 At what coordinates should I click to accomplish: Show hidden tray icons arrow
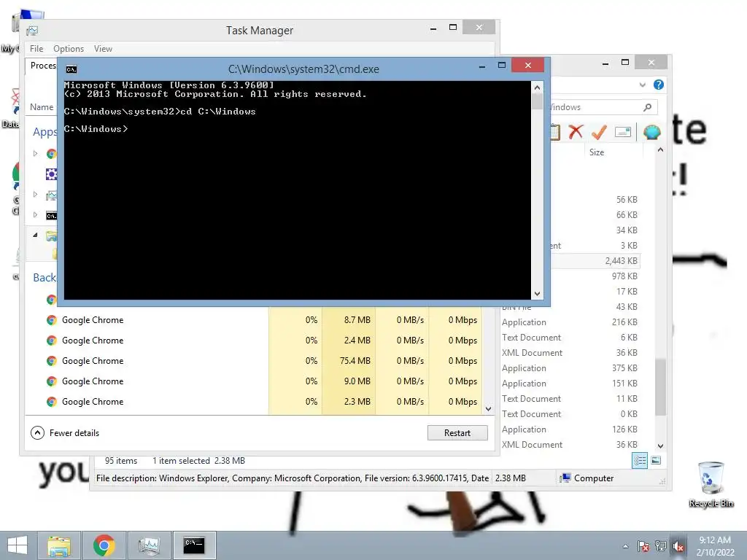[625, 546]
